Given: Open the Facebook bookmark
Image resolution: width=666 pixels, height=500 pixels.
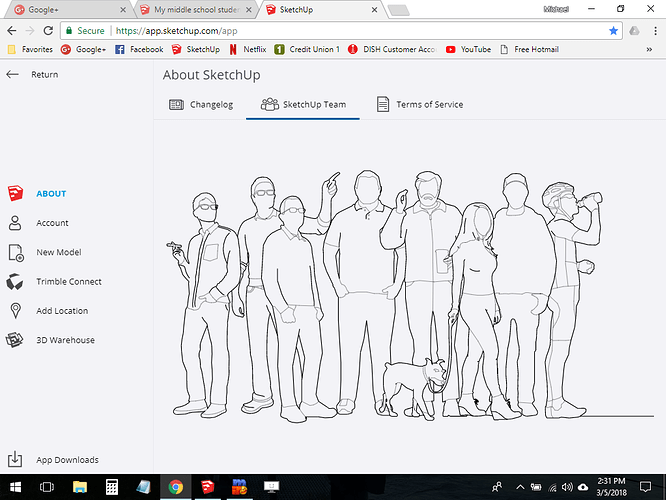Looking at the screenshot, I should click(139, 49).
